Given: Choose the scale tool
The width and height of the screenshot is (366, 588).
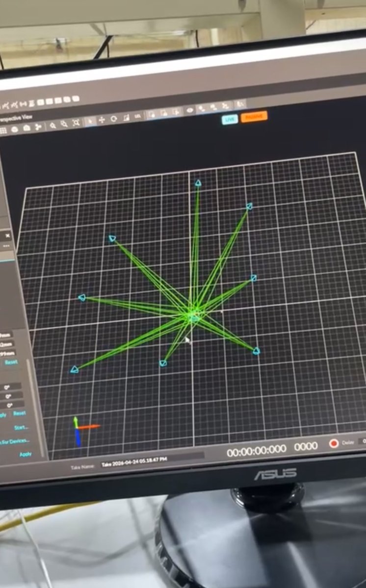Looking at the screenshot, I should [x=127, y=118].
